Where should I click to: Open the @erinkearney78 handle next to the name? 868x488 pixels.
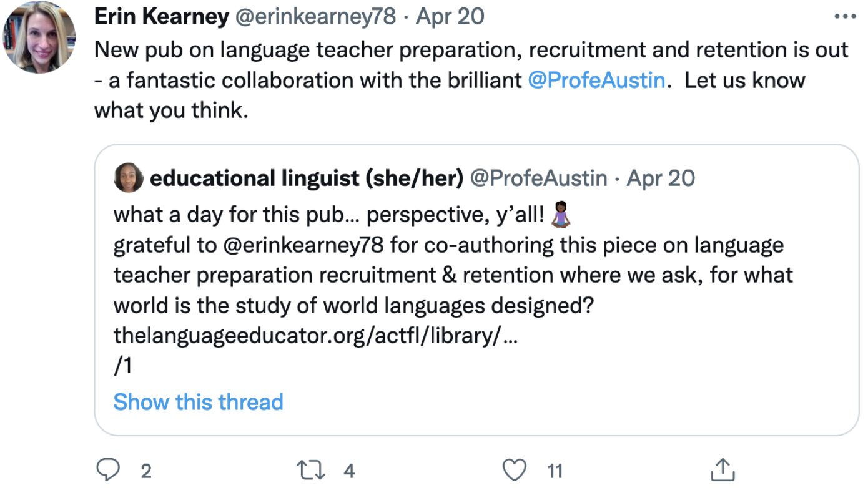(315, 17)
